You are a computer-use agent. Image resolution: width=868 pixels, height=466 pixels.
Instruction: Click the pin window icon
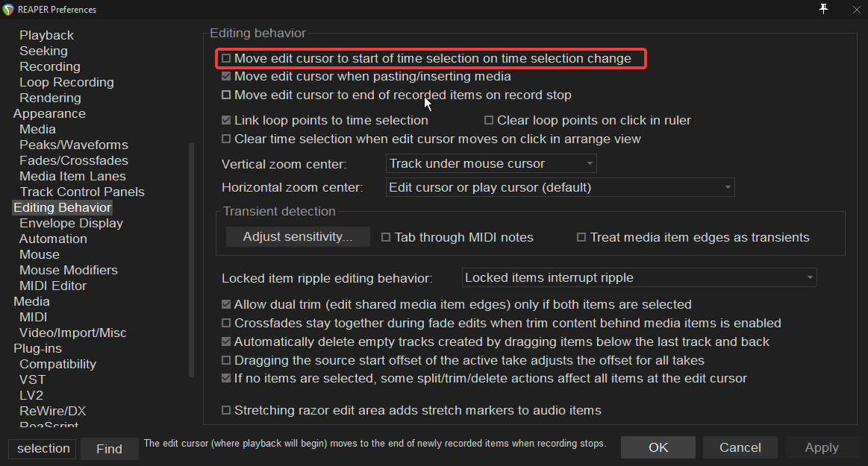point(824,9)
